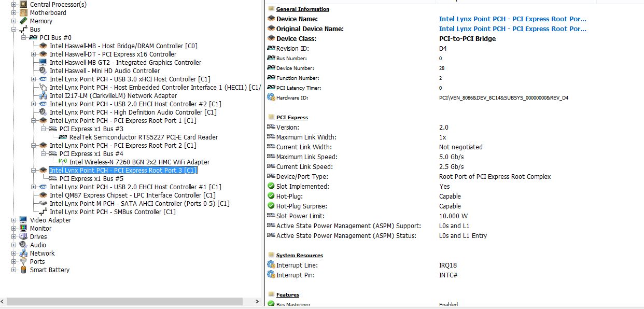Select PCI Express x1 Bus #3
This screenshot has width=644, height=309.
pos(91,129)
